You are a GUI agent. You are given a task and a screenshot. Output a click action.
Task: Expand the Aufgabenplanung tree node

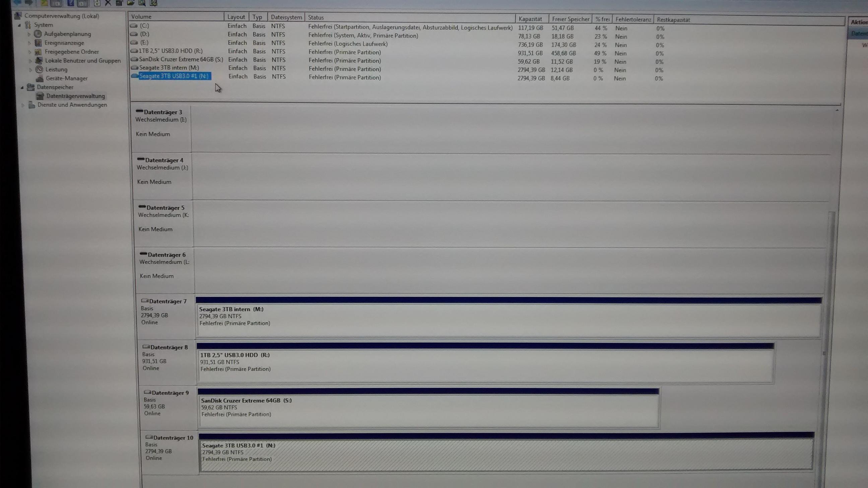tap(29, 34)
